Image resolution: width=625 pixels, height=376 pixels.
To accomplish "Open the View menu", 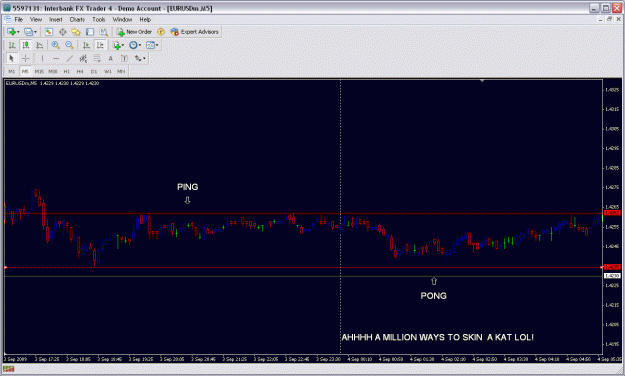I will [35, 19].
